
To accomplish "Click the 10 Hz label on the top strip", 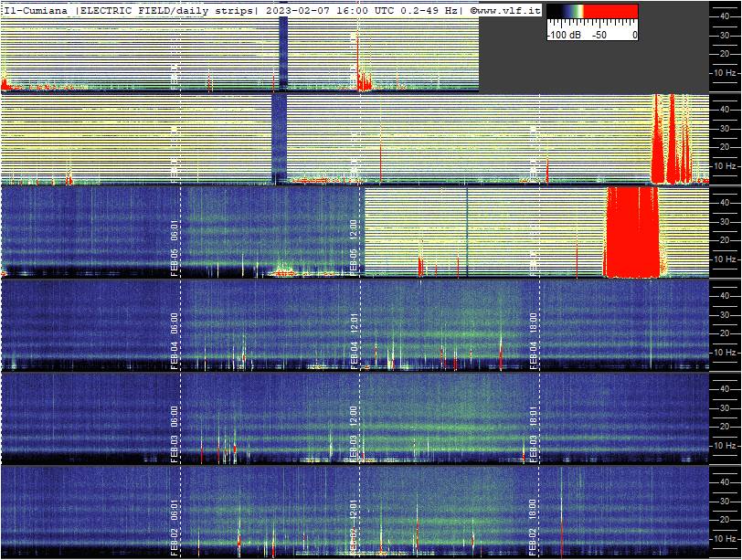I will (725, 72).
